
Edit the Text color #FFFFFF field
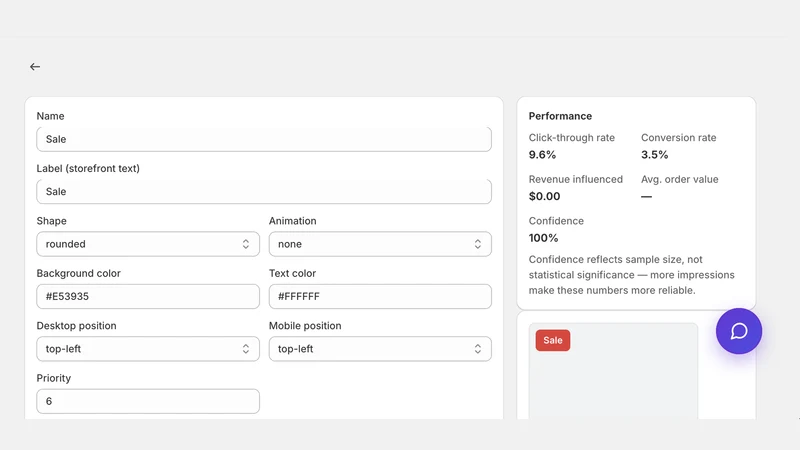tap(380, 296)
